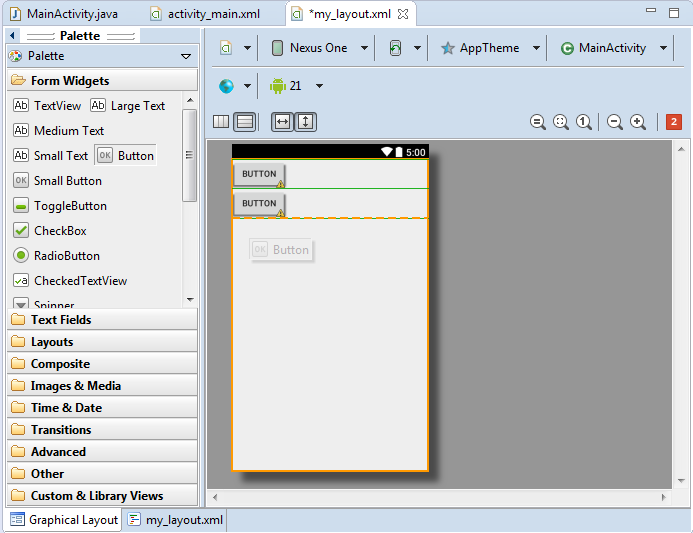Click the palette vertical scrollbar
Viewport: 693px width, 533px height.
coord(189,155)
